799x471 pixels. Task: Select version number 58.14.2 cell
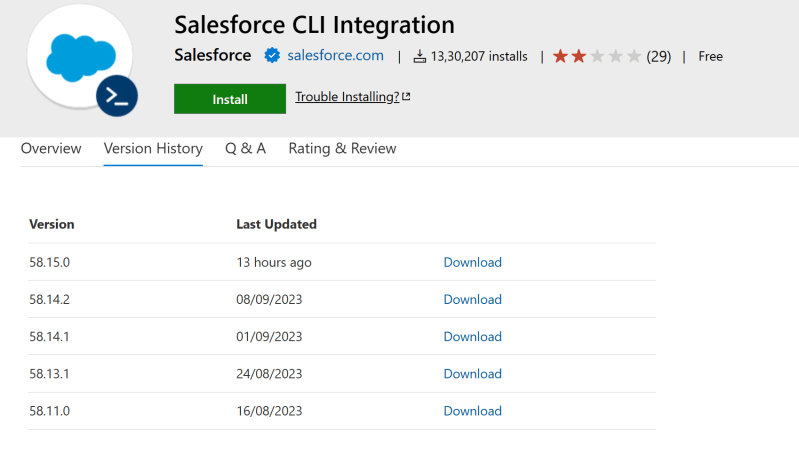(49, 299)
